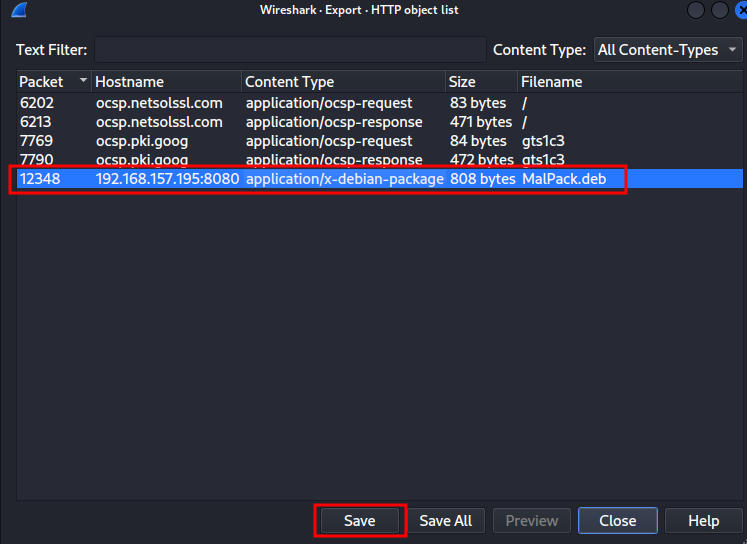Click the Help button
Screen dimensions: 747x544
[704, 521]
